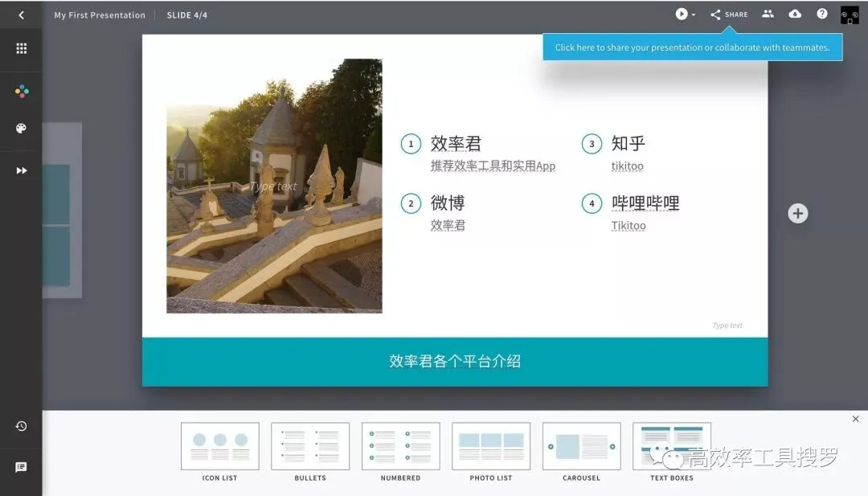Click the My First Presentation title
The height and width of the screenshot is (496, 868).
click(100, 15)
